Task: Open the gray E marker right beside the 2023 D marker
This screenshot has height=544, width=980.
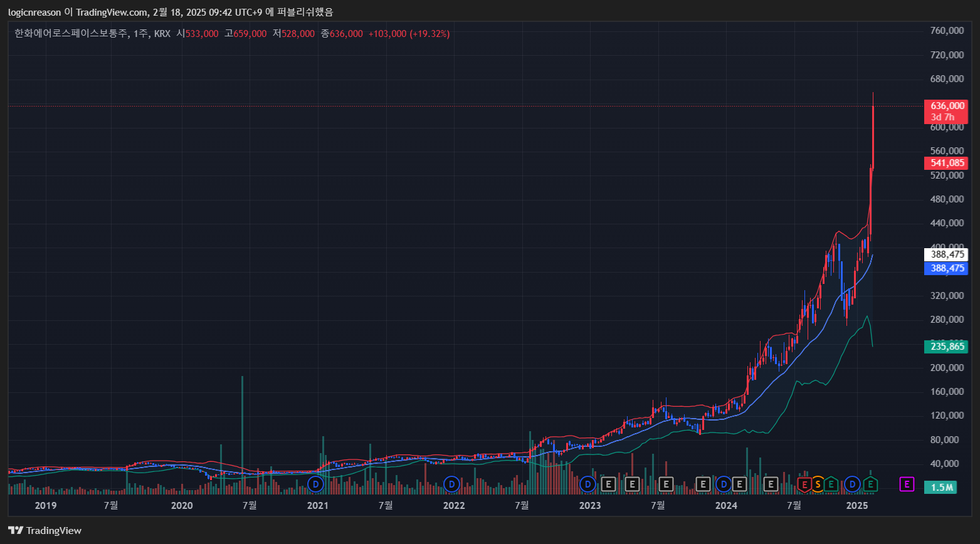Action: point(608,484)
